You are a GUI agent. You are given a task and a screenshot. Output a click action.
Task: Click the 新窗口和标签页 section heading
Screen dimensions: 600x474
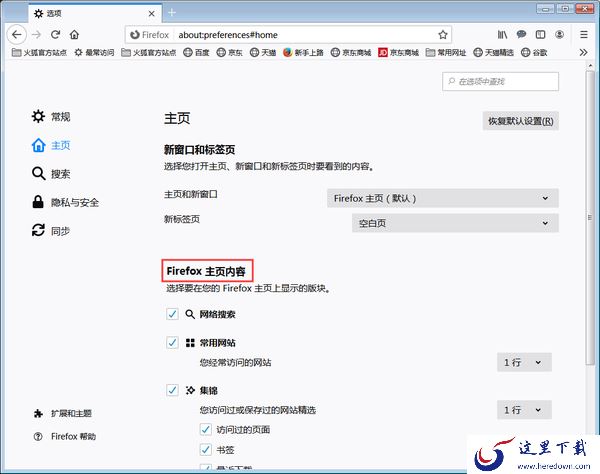click(199, 150)
